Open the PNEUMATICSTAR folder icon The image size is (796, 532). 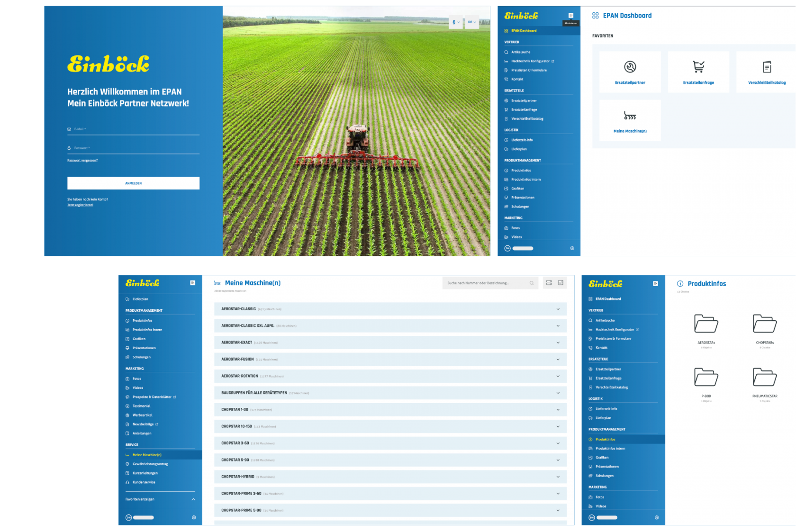pos(764,377)
